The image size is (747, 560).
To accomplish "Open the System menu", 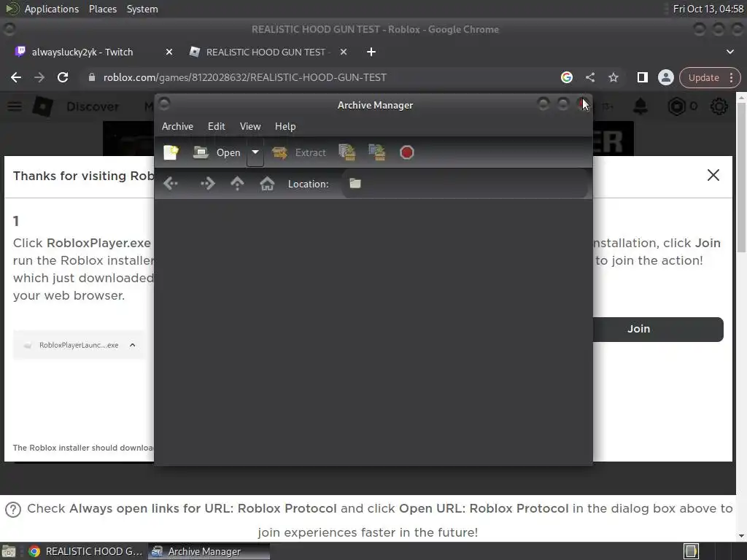I will pyautogui.click(x=142, y=9).
